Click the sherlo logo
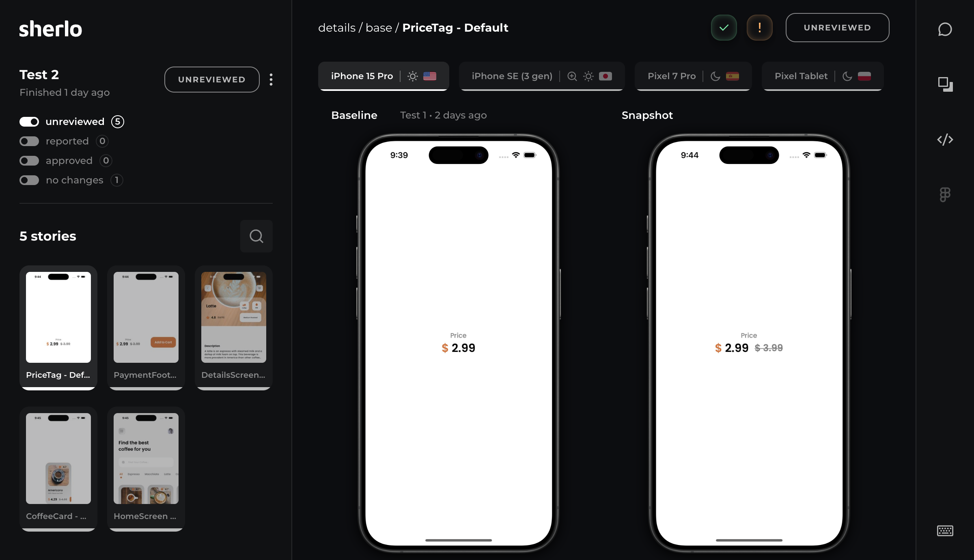The height and width of the screenshot is (560, 974). [51, 29]
